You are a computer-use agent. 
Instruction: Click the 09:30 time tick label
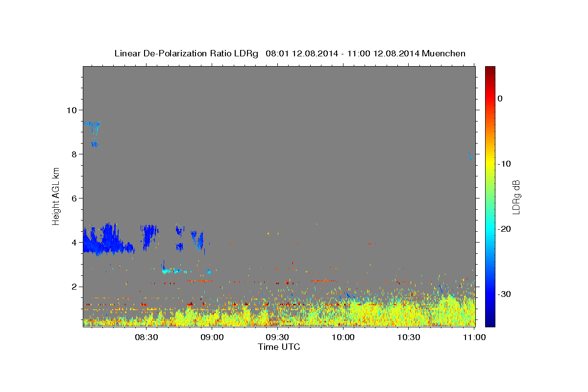tap(277, 337)
